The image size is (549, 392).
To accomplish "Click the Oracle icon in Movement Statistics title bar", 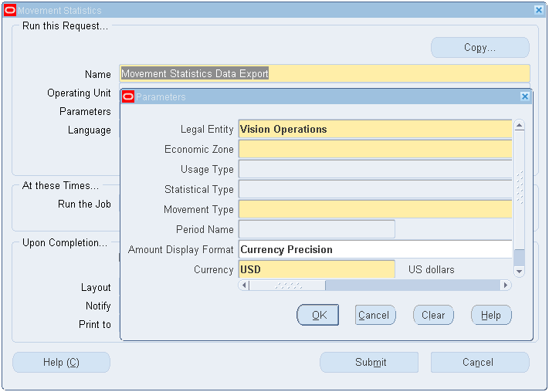I will [x=10, y=11].
